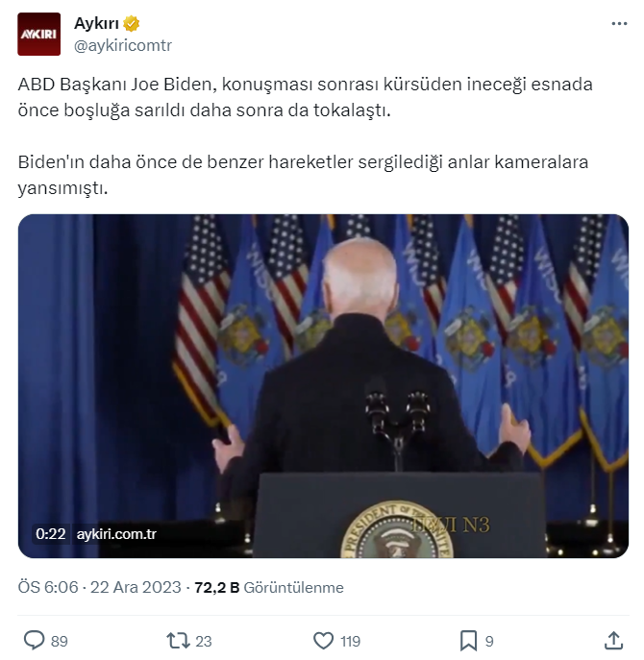
Task: Open the Aykırı profile avatar
Action: pyautogui.click(x=38, y=34)
